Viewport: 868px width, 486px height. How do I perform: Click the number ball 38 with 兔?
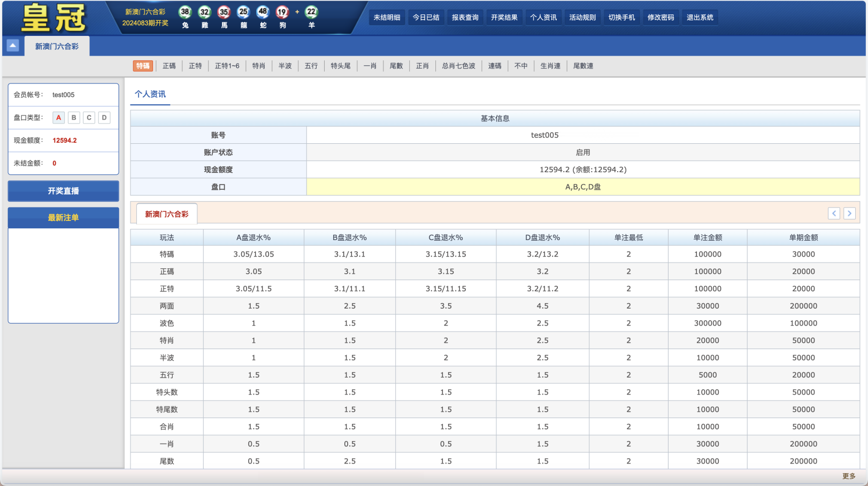[185, 12]
